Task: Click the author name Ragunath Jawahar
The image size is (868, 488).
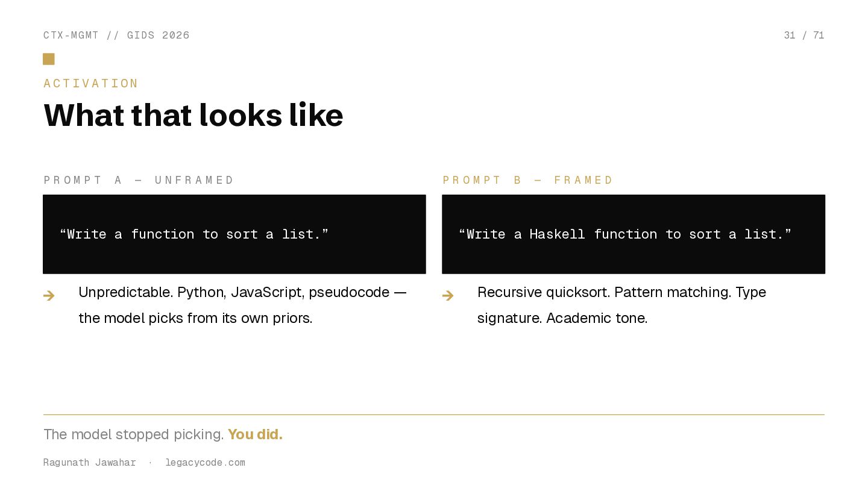Action: click(x=89, y=463)
